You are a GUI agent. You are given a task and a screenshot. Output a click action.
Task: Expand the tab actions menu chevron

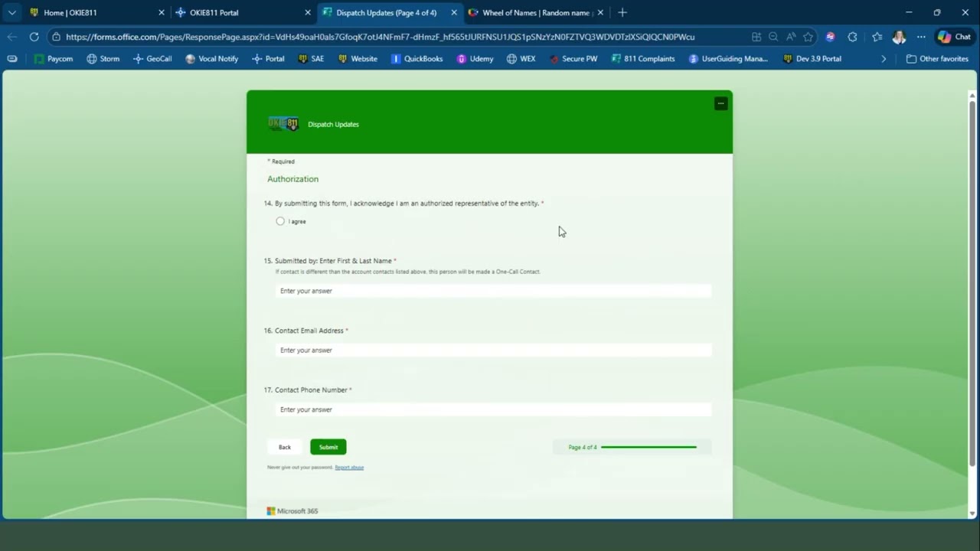click(11, 13)
